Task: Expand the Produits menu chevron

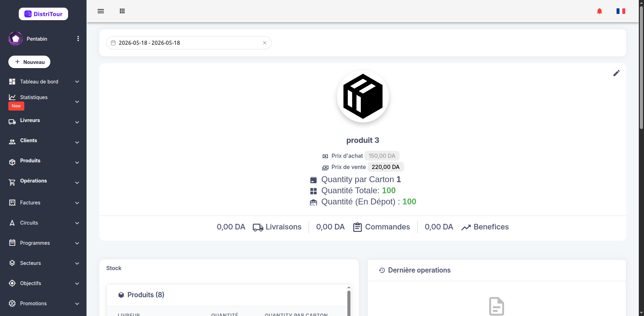Action: (77, 163)
